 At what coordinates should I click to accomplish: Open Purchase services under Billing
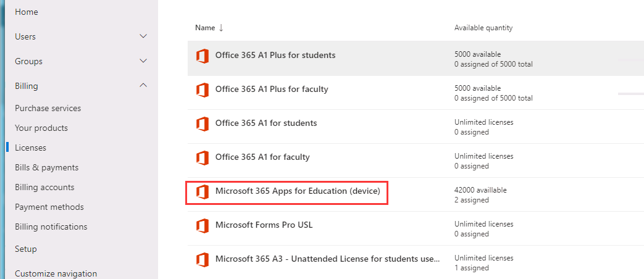click(48, 108)
